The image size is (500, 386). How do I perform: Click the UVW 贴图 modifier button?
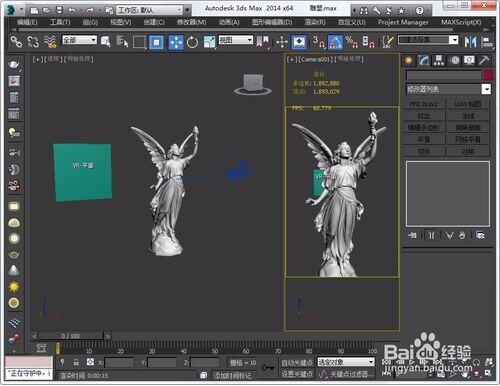[468, 104]
